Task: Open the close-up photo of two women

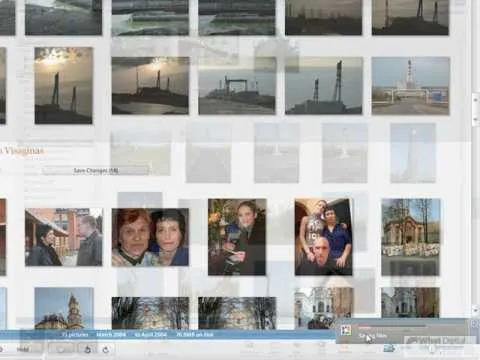Action: pyautogui.click(x=150, y=237)
